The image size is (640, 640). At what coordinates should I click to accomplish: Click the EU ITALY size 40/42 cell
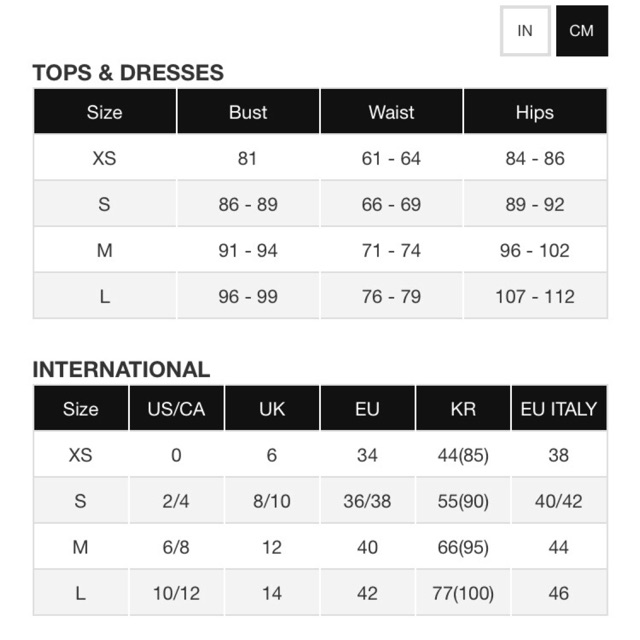click(x=559, y=501)
